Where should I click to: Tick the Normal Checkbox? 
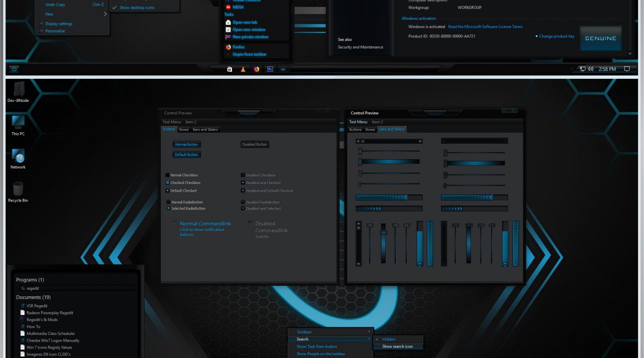[167, 175]
